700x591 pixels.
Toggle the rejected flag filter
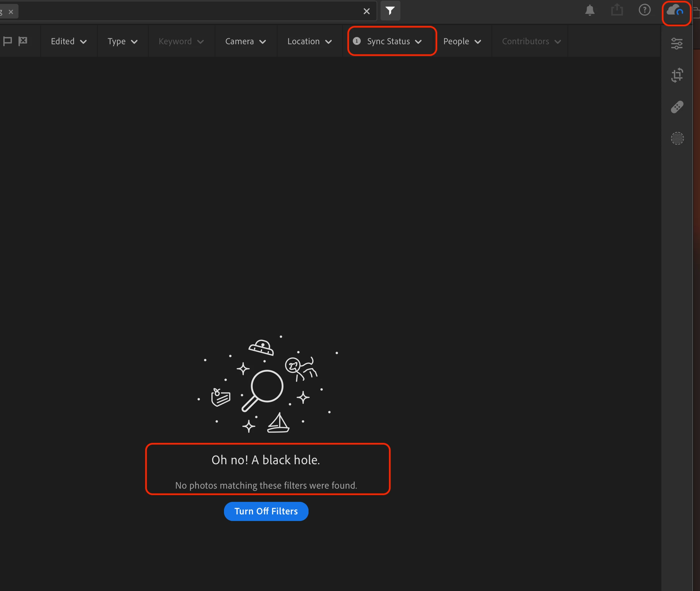tap(23, 41)
